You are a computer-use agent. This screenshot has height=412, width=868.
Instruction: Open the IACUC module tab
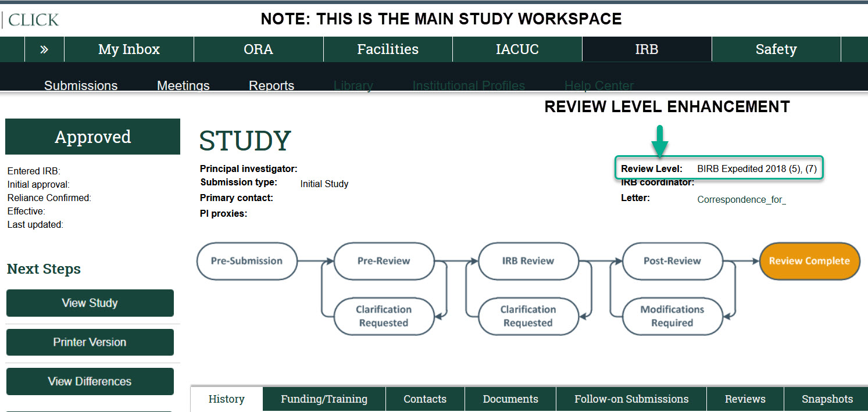517,49
